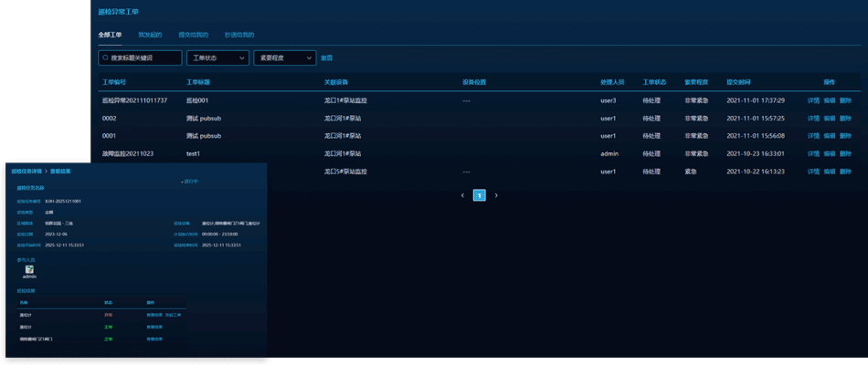Focus the 搜索标题关键词 search field
Screen dimensions: 868x365
pos(144,57)
